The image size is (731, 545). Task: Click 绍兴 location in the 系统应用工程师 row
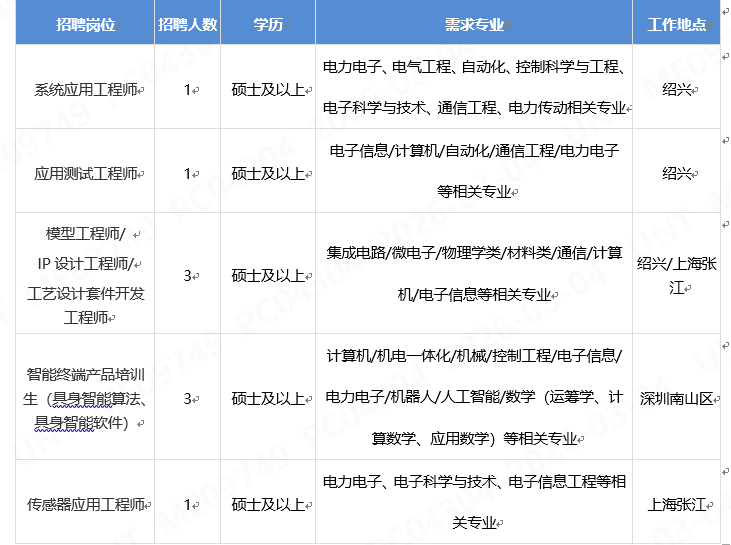click(676, 90)
